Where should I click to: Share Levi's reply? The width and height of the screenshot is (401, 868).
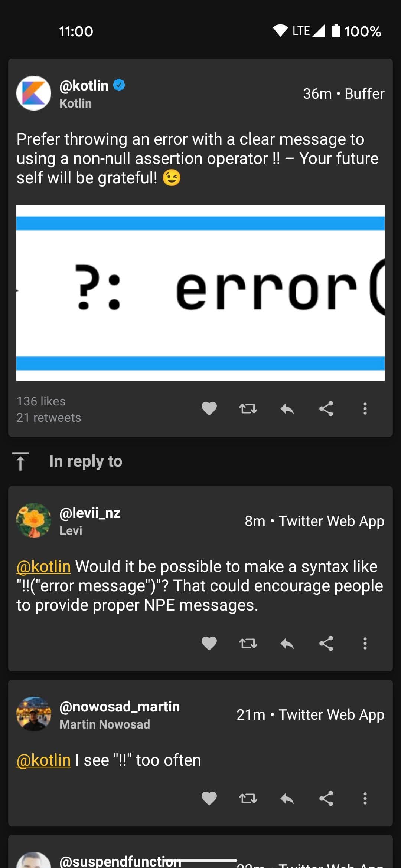[x=326, y=644]
